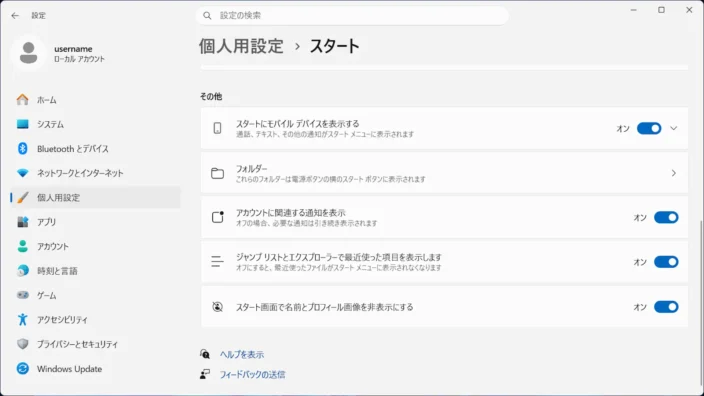The width and height of the screenshot is (704, 396).
Task: Select ネットワークとインターネット in the sidebar
Action: coord(95,173)
